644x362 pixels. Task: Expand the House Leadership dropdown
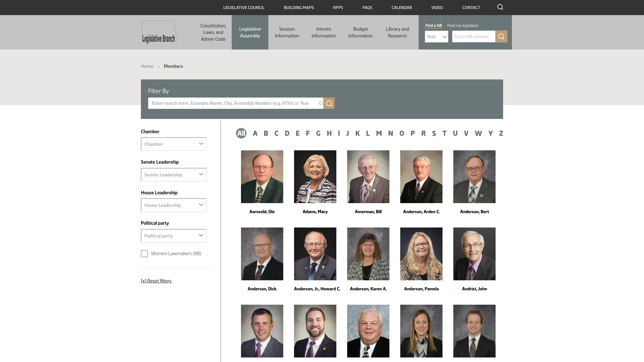173,205
